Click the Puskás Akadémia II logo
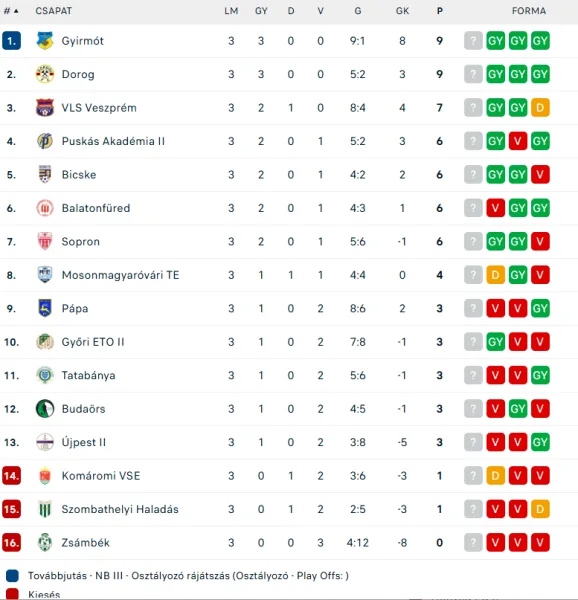 pos(45,141)
